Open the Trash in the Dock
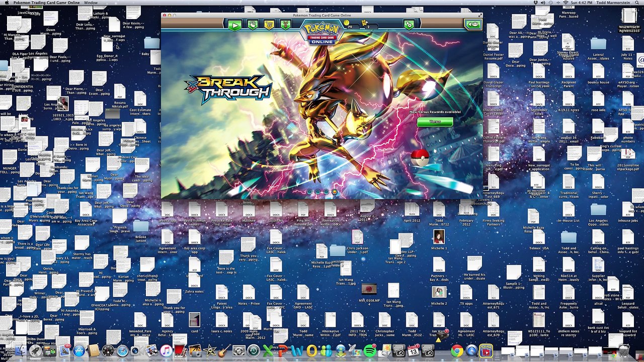This screenshot has height=362, width=644. [624, 350]
